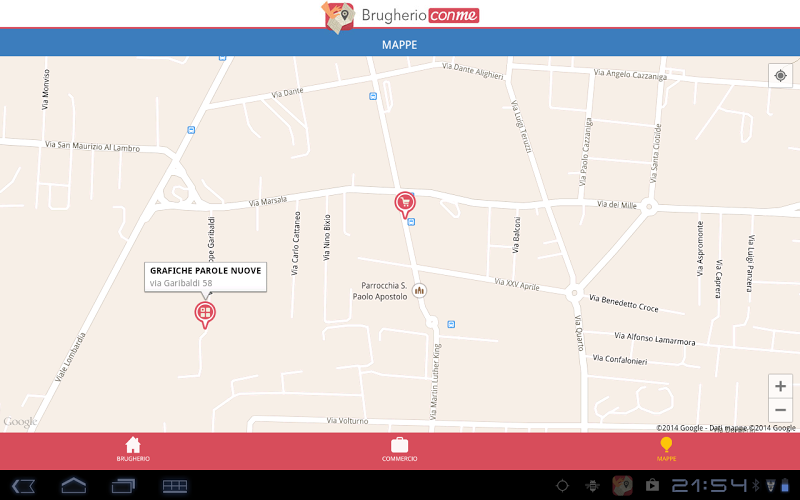Zoom in the map with plus button
The width and height of the screenshot is (800, 500).
pos(780,386)
